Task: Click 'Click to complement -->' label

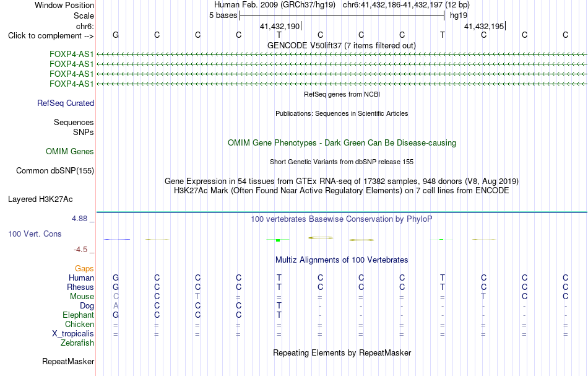Action: pyautogui.click(x=51, y=36)
